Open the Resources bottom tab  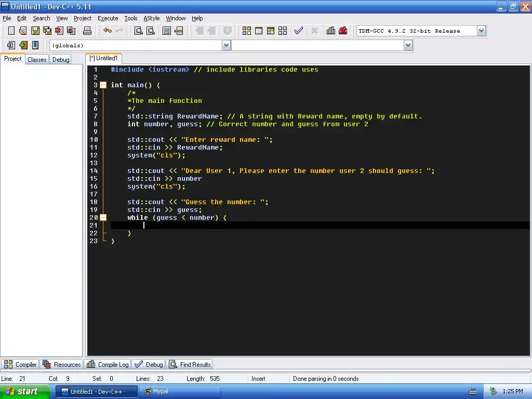pos(62,364)
